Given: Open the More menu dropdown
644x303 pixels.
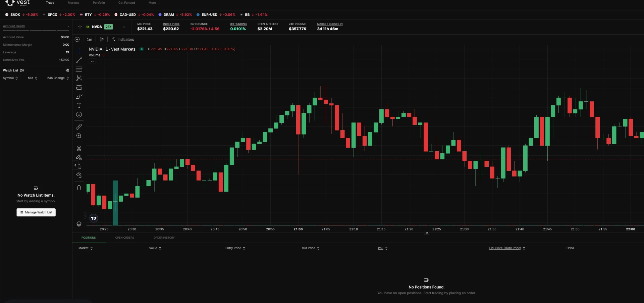Looking at the screenshot, I should click(154, 3).
